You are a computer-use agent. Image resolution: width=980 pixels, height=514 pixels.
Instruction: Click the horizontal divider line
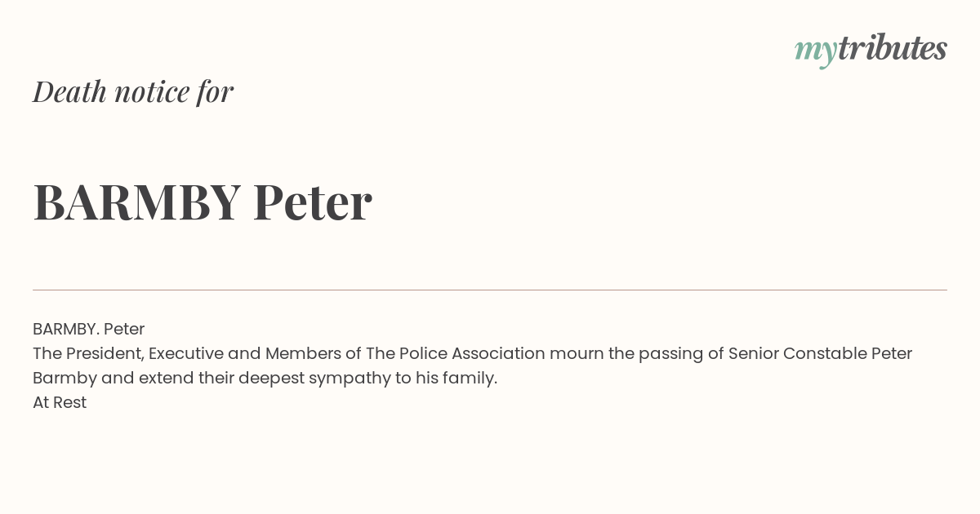(490, 290)
